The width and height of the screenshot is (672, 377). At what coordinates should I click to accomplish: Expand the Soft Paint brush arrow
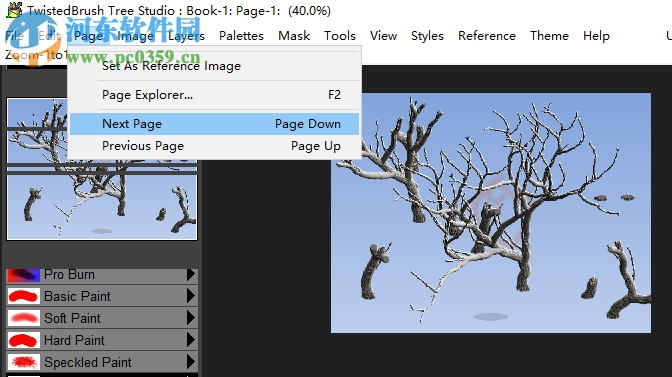tap(191, 318)
